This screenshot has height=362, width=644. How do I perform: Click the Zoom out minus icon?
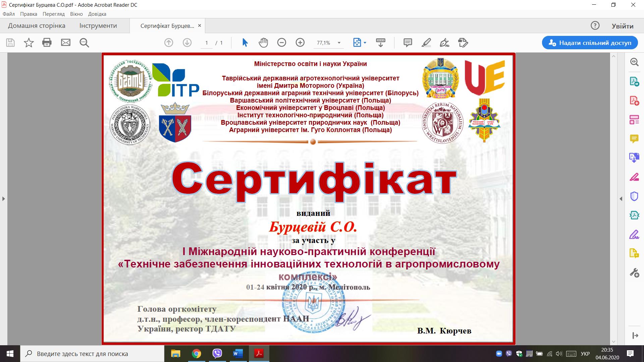282,43
